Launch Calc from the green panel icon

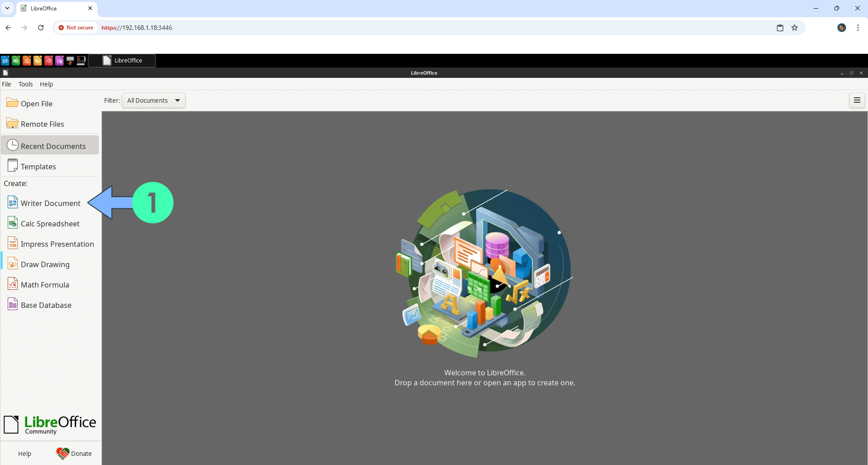click(16, 61)
